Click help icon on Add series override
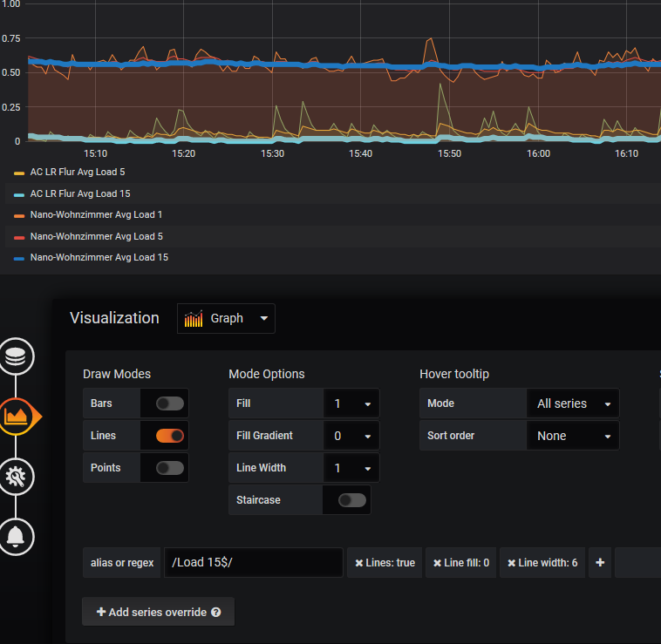Screen dimensions: 661x644 pos(216,613)
